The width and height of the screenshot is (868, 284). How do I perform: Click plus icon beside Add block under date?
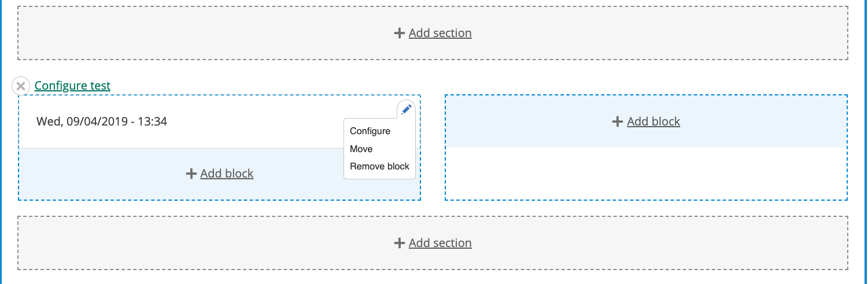(x=191, y=174)
